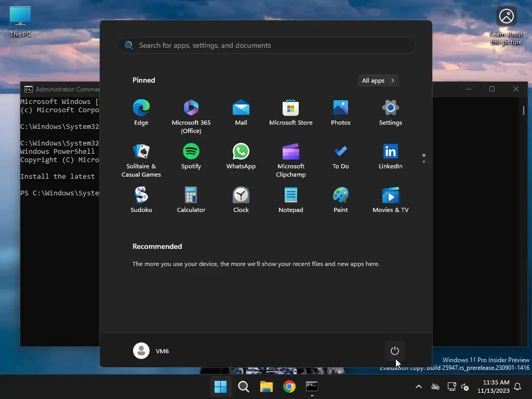The image size is (532, 399).
Task: Open the clock and calendar flyout
Action: click(x=494, y=387)
